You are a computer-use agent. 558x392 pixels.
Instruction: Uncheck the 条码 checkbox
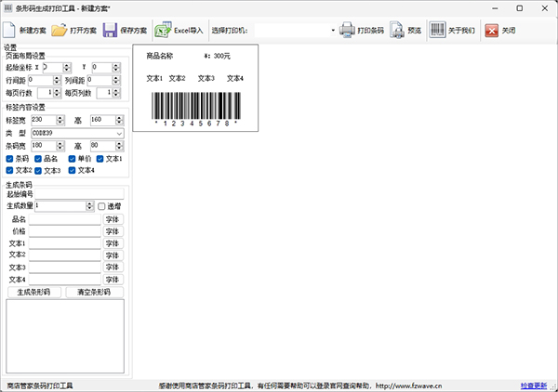coord(10,159)
